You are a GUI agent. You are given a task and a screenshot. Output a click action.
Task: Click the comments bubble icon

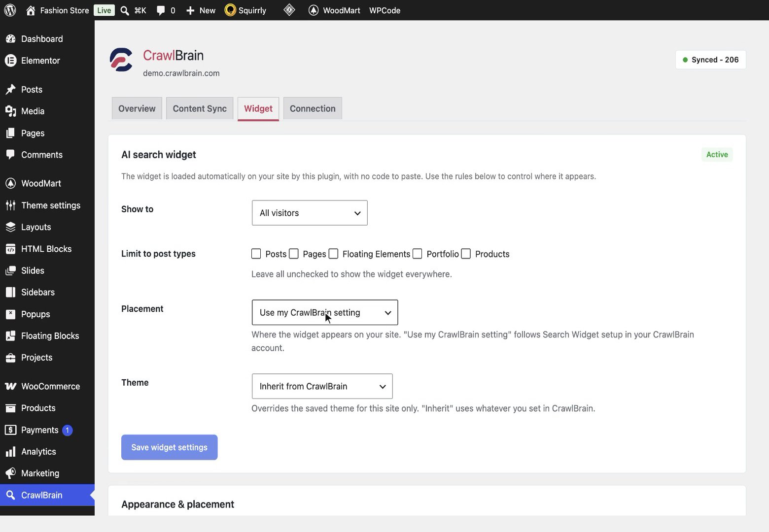tap(161, 10)
